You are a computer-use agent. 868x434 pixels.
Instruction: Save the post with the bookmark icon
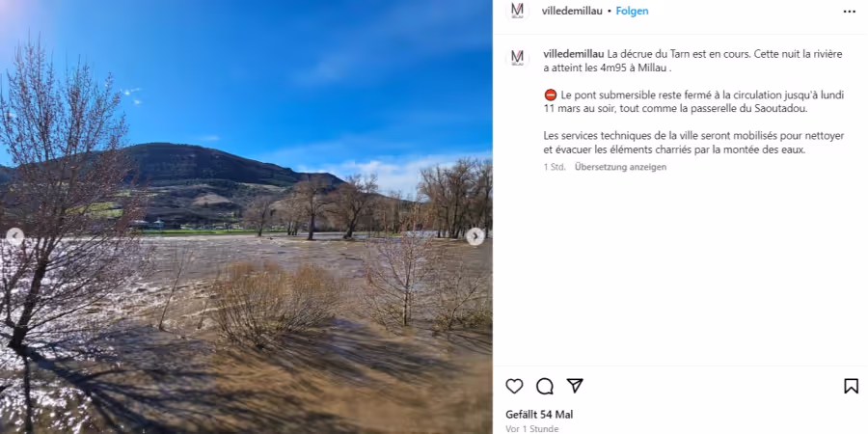(851, 386)
